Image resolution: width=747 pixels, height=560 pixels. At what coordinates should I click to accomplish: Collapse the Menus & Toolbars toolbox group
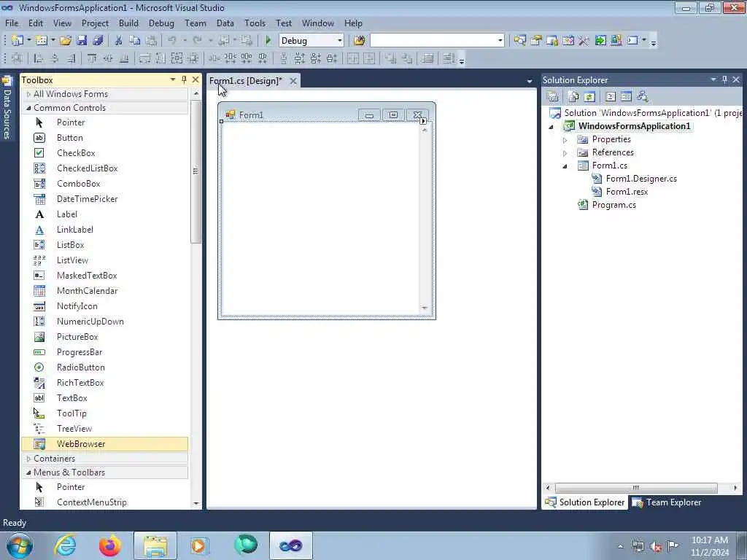[x=28, y=472]
